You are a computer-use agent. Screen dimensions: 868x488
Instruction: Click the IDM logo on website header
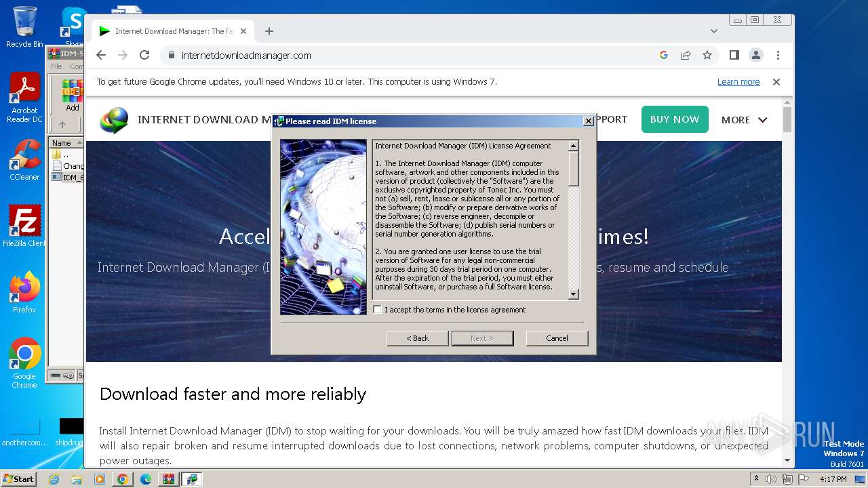click(114, 120)
